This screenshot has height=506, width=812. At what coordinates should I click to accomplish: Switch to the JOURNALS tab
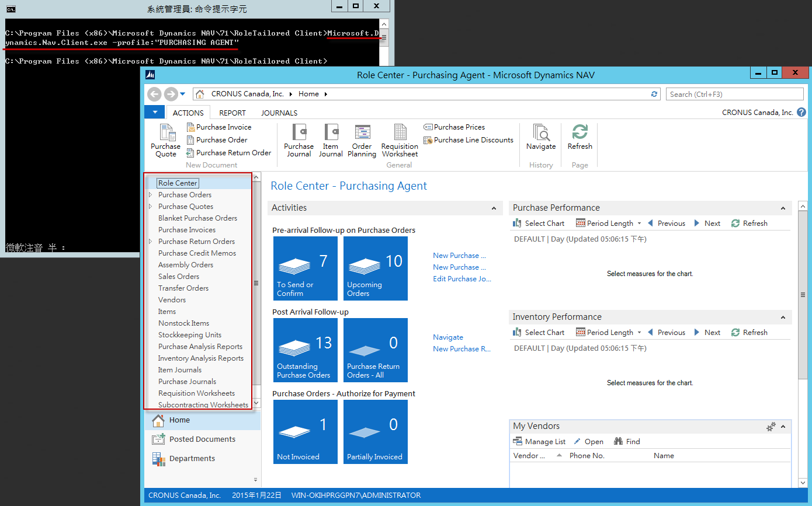(x=279, y=113)
